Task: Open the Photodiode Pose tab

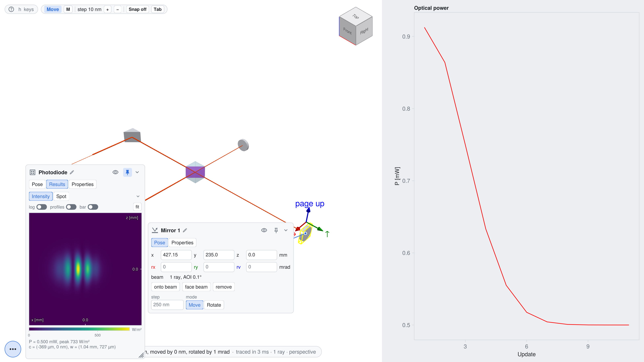Action: click(37, 184)
